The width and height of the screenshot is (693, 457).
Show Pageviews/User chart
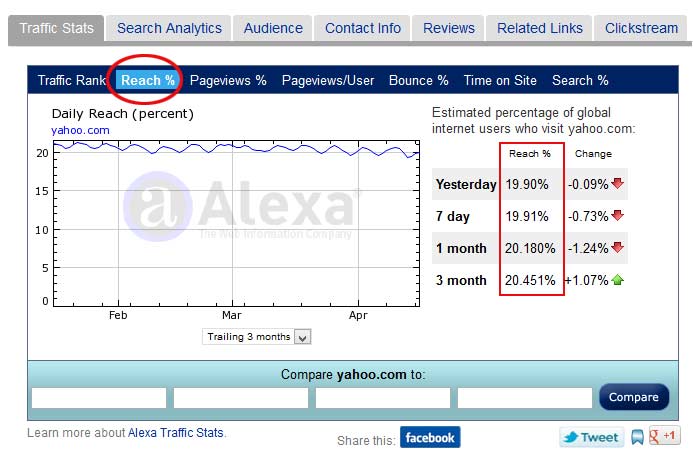[328, 80]
